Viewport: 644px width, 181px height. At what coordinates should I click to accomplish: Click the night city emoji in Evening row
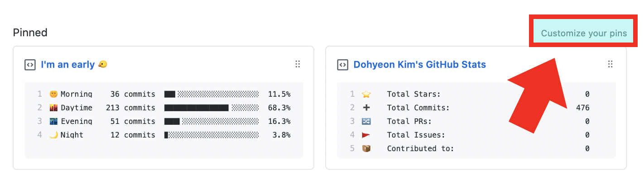54,121
